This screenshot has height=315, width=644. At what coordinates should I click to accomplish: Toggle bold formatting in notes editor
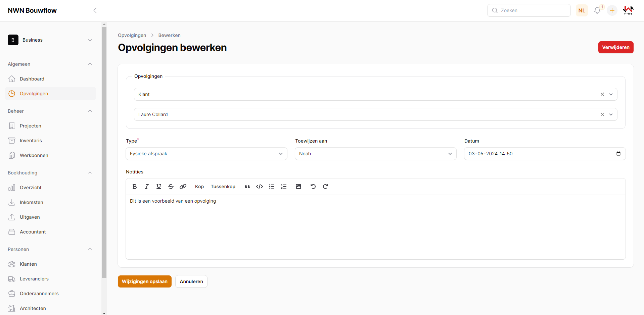[135, 187]
